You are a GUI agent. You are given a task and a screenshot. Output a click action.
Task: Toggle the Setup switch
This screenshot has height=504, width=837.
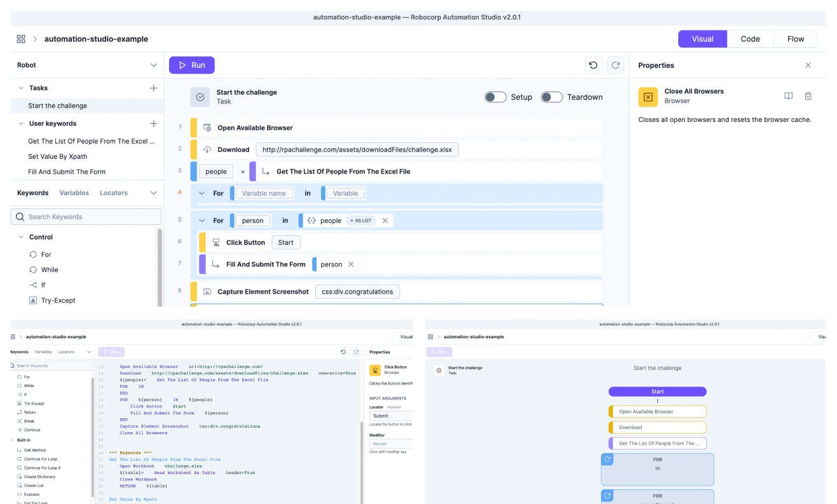[495, 97]
